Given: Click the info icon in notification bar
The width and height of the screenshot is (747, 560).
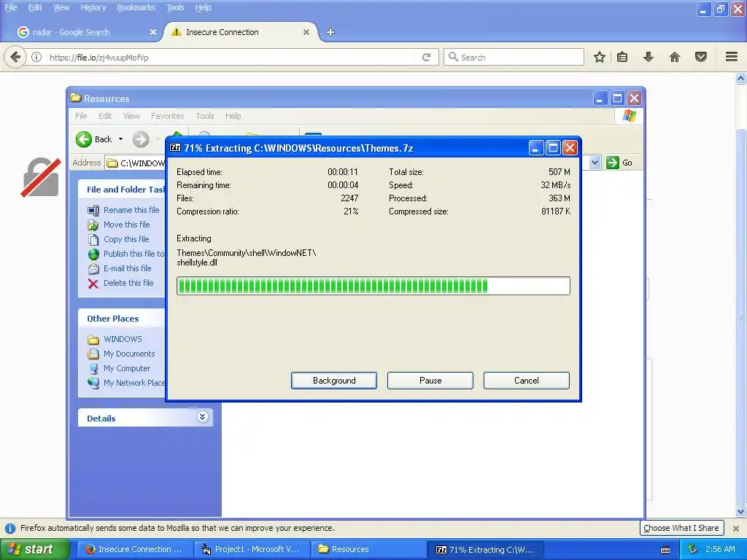Looking at the screenshot, I should pyautogui.click(x=10, y=528).
